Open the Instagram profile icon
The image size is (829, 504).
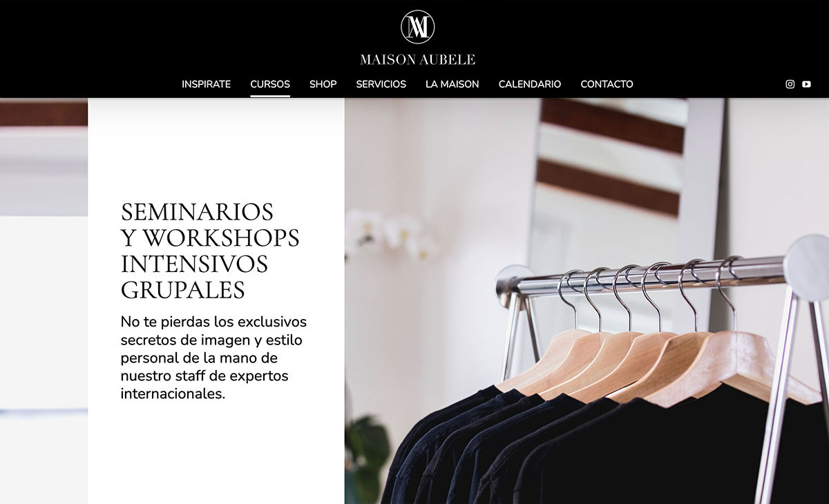point(790,84)
